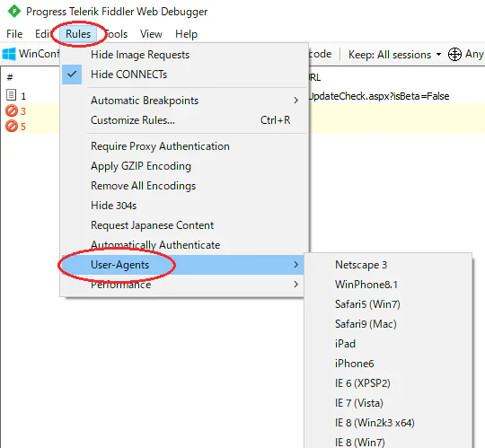The image size is (485, 448).
Task: Open the Edit menu
Action: point(43,34)
